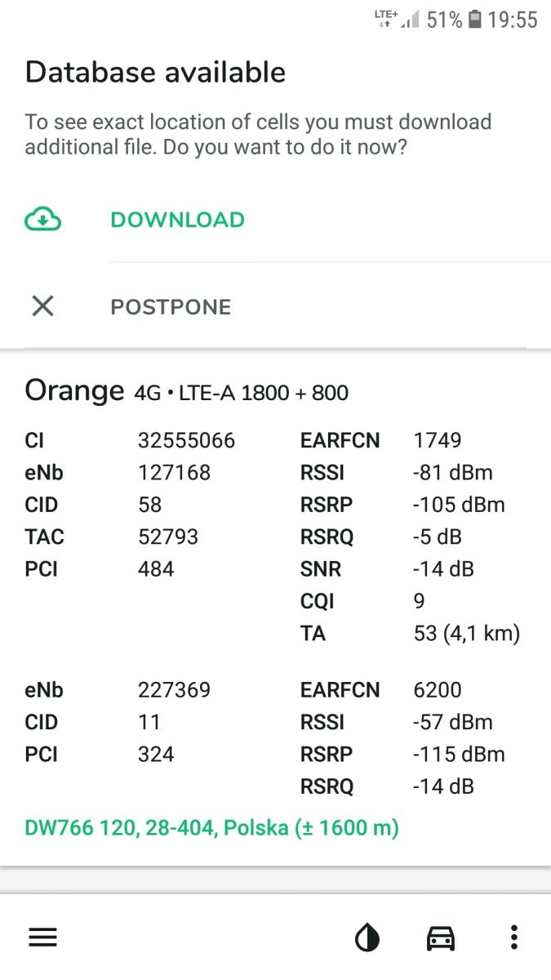The image size is (551, 980).
Task: Tap the secondary eNb 227369
Action: [175, 690]
